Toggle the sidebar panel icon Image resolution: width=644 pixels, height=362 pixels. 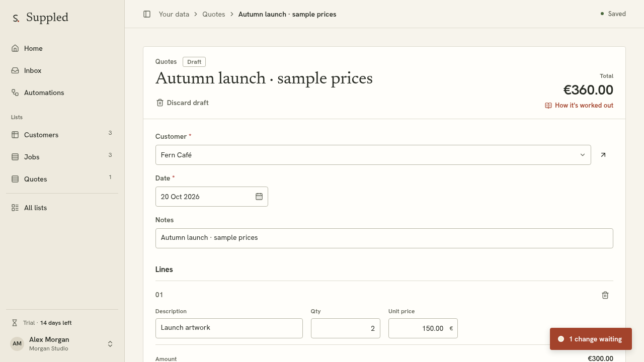(147, 14)
